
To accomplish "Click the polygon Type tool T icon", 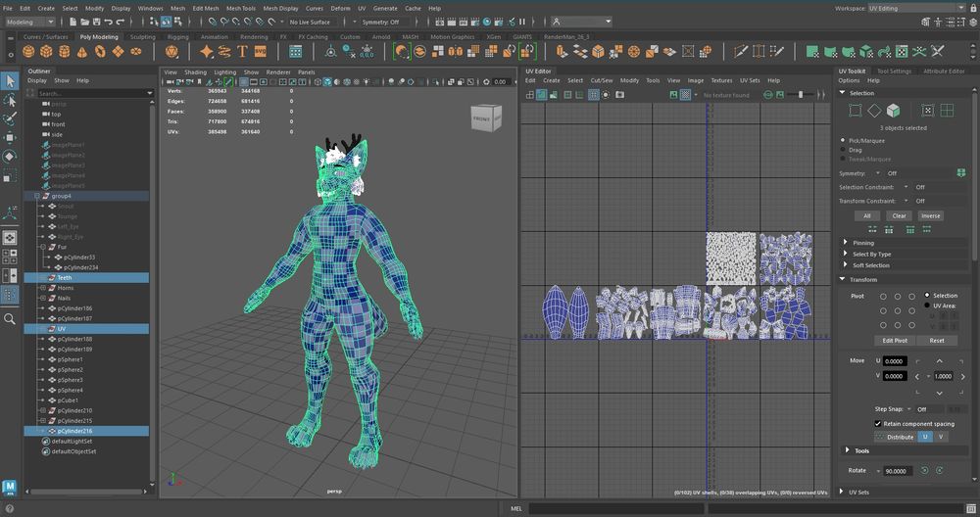I will (x=242, y=52).
